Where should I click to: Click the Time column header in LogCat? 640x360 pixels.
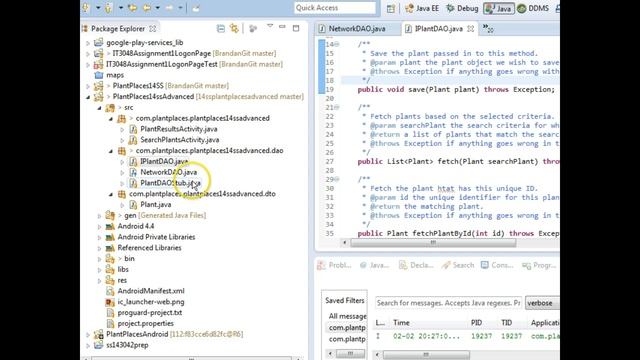click(x=401, y=323)
